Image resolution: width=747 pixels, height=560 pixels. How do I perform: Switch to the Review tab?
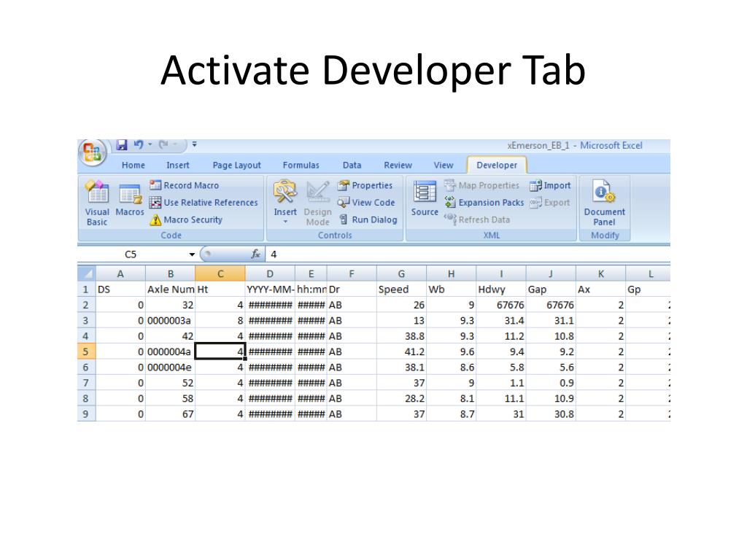[x=398, y=166]
